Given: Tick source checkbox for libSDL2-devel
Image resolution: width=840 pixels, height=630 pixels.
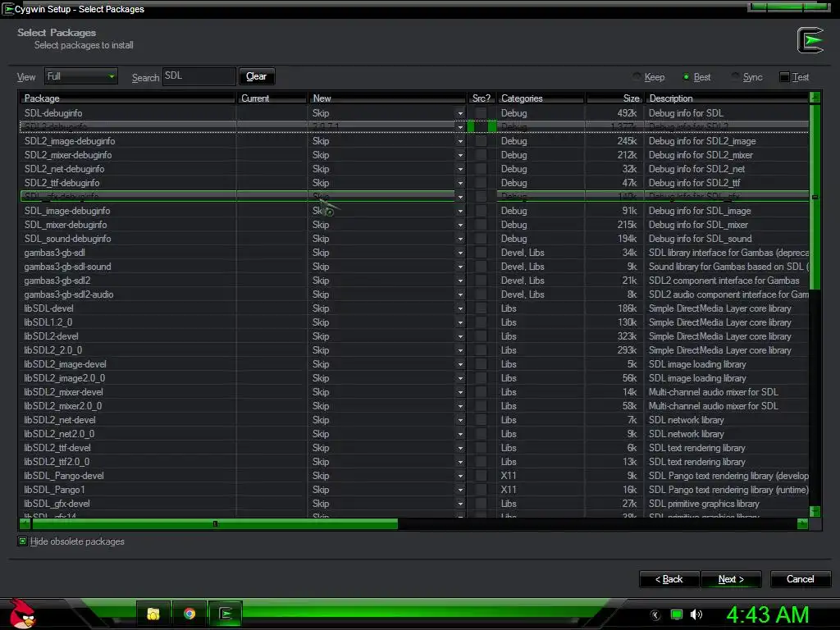Looking at the screenshot, I should coord(481,336).
